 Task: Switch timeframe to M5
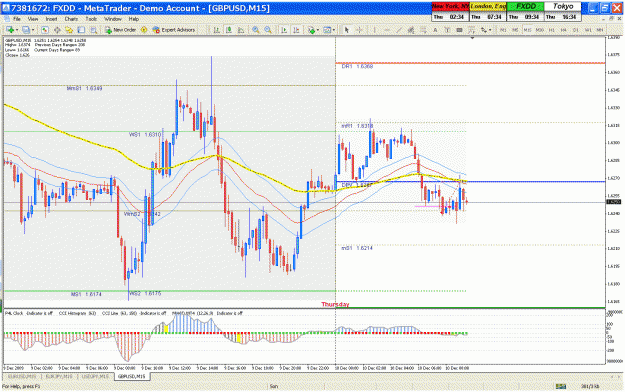(515, 30)
